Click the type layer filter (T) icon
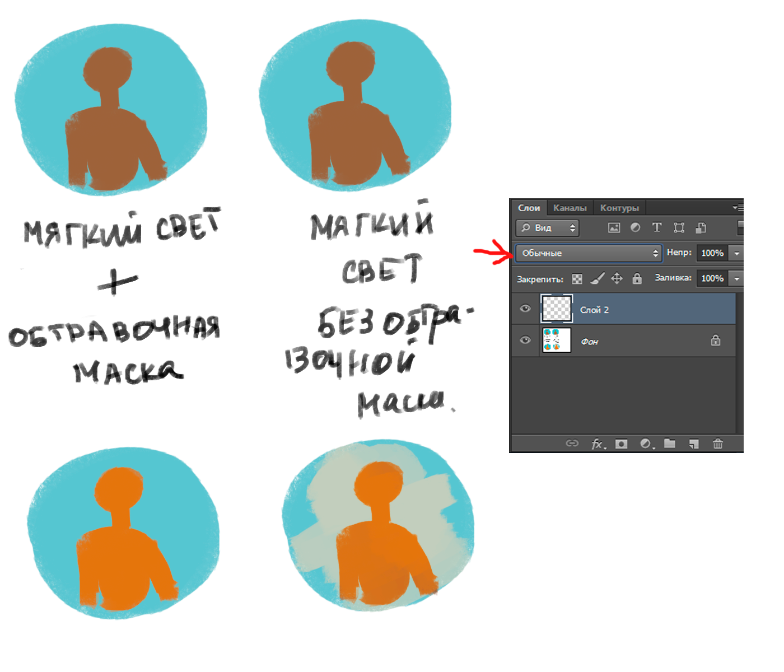This screenshot has width=784, height=672. click(657, 227)
